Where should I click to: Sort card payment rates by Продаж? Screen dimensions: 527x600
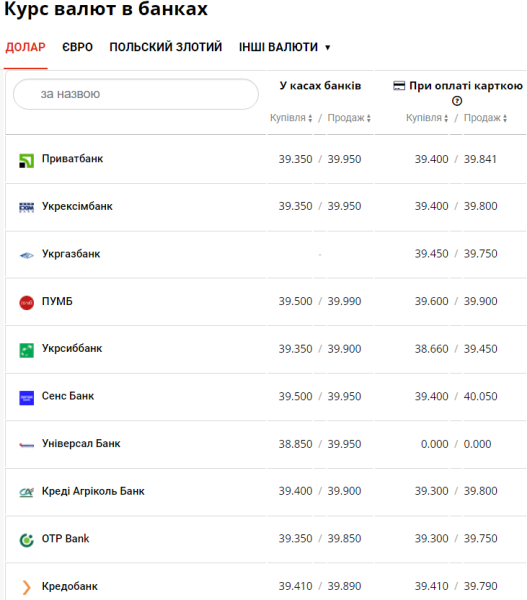(x=485, y=118)
